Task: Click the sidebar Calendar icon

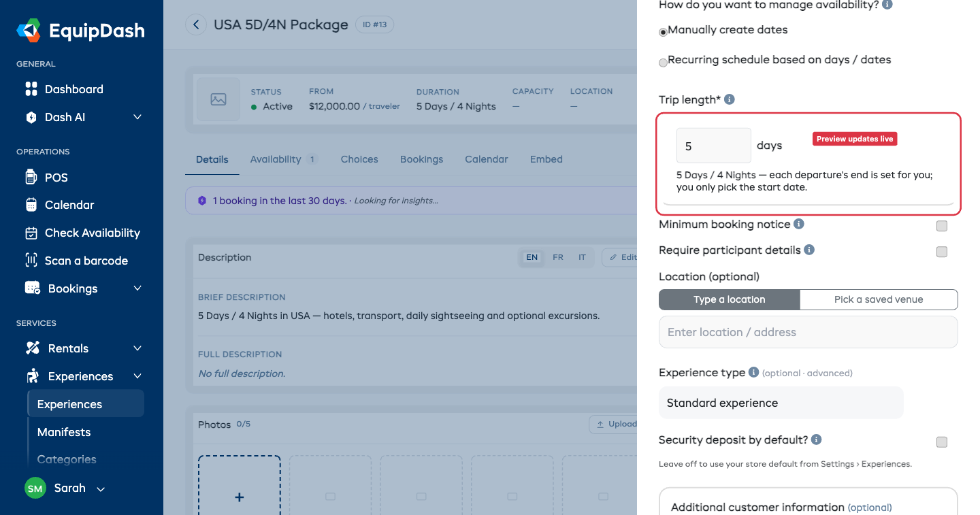Action: pyautogui.click(x=31, y=205)
